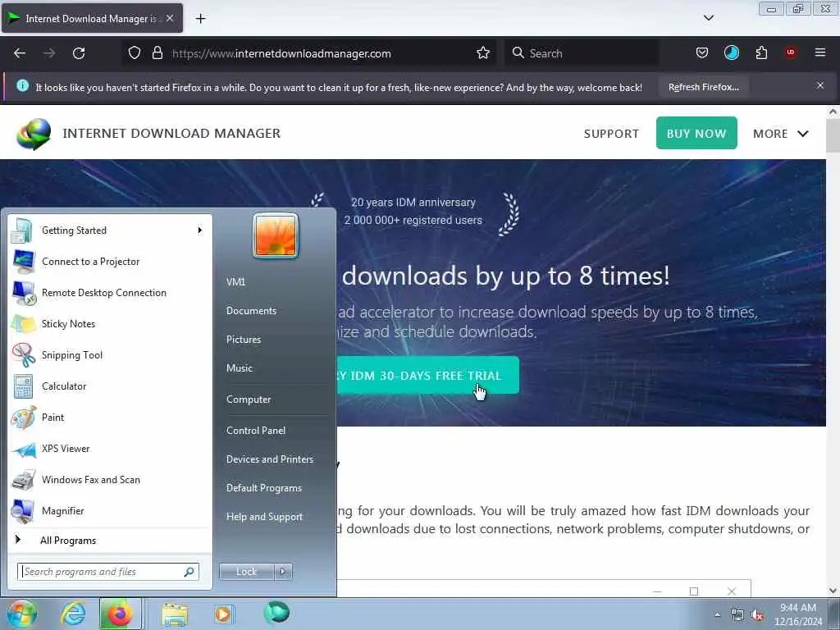
Task: Open the Firefox account profile icon
Action: tap(731, 52)
